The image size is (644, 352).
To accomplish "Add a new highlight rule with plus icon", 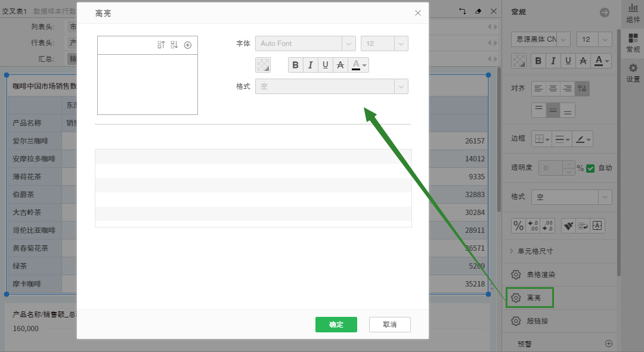I will [x=188, y=45].
